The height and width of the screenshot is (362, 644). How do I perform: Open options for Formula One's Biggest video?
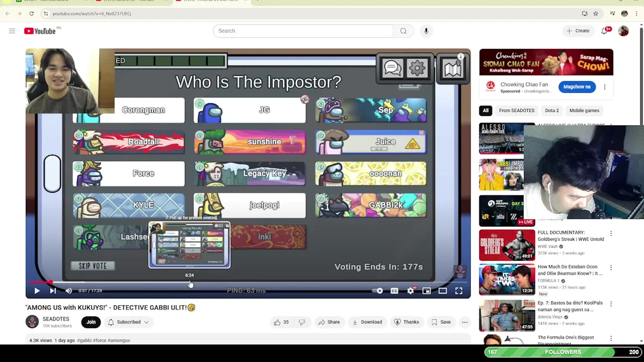click(611, 338)
